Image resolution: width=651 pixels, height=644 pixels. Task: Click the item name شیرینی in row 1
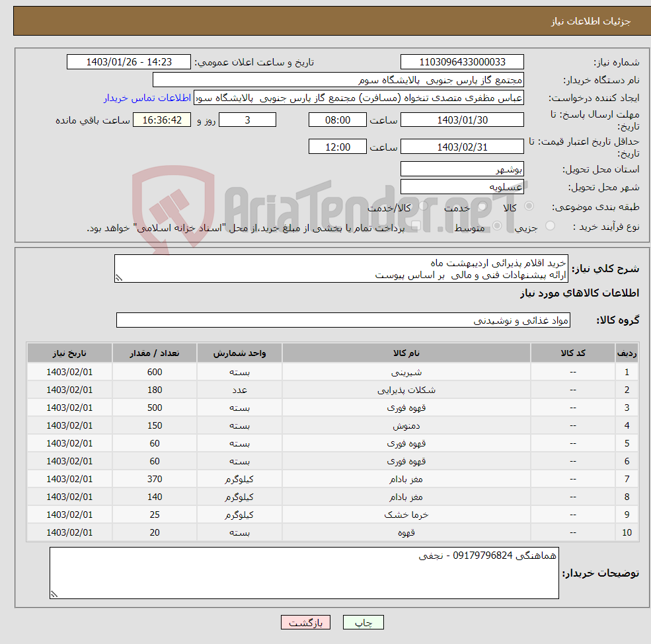[406, 373]
